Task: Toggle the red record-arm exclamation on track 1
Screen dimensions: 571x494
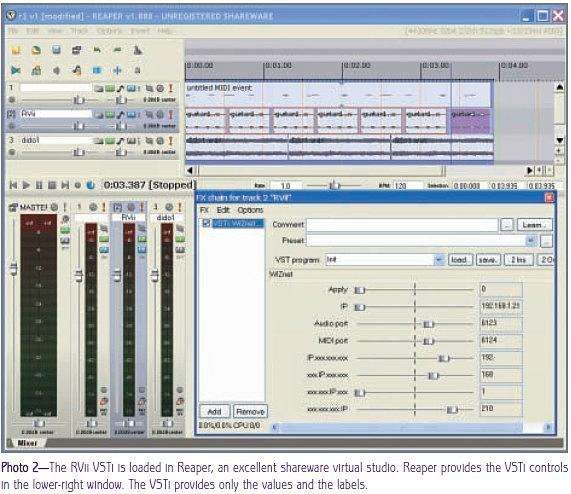Action: pos(170,88)
